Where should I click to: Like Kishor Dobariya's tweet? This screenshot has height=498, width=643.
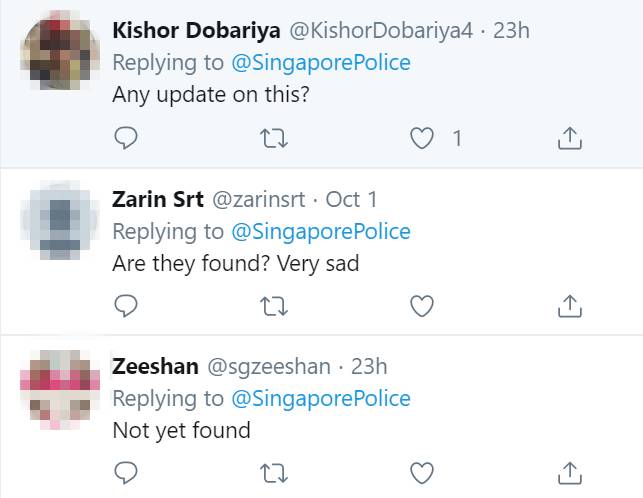click(423, 138)
